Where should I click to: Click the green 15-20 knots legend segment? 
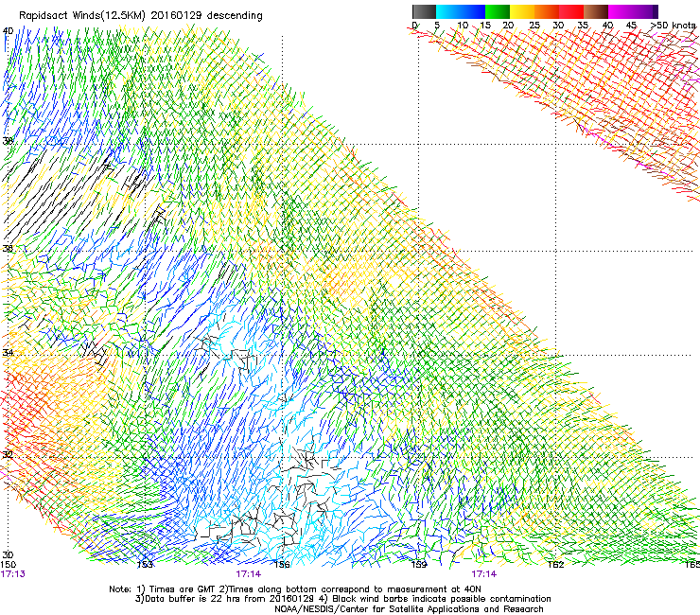click(498, 11)
